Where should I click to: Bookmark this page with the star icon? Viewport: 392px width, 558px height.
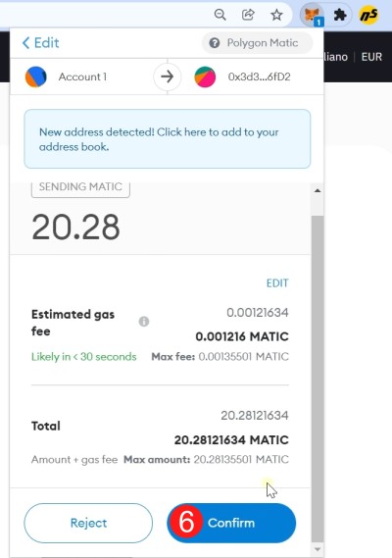[276, 15]
